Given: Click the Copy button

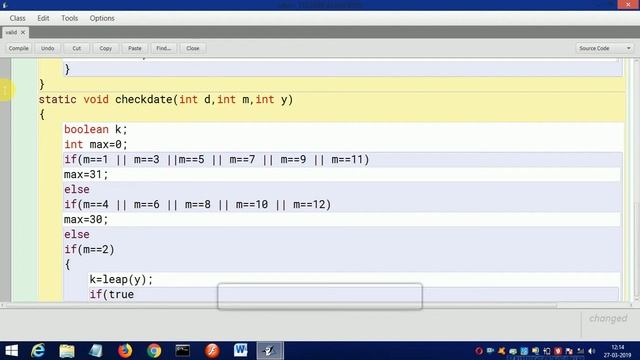Looking at the screenshot, I should (x=105, y=48).
